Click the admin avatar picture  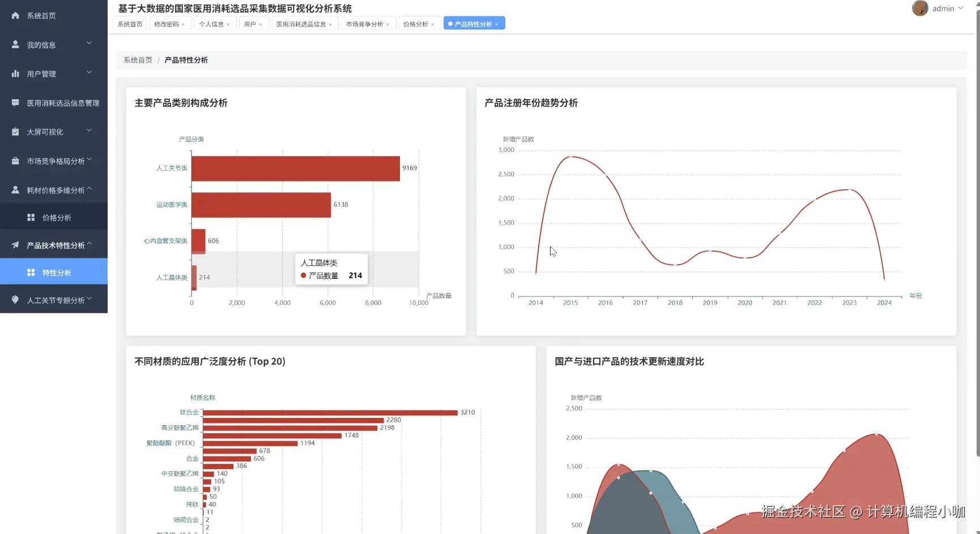pyautogui.click(x=920, y=8)
